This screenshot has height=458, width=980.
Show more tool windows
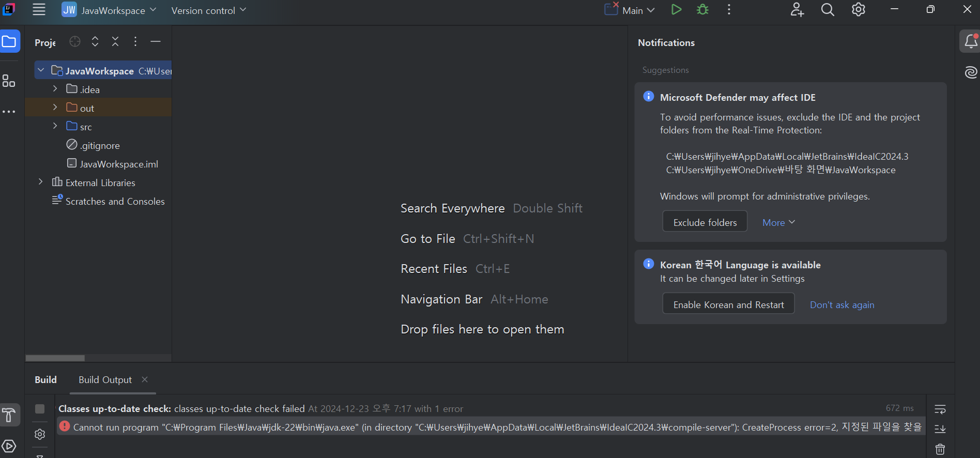(x=9, y=112)
